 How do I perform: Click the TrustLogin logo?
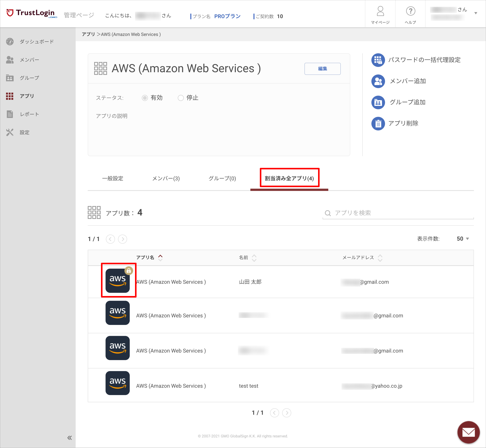pyautogui.click(x=32, y=14)
